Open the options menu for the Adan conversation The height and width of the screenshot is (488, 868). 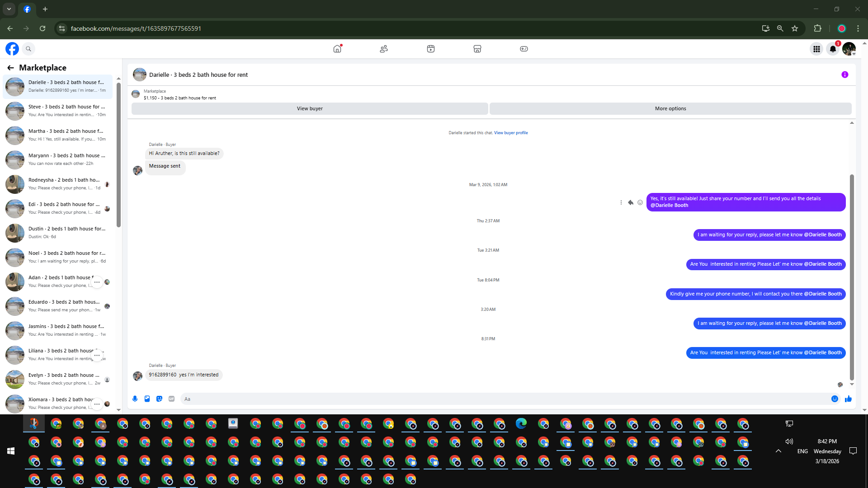pyautogui.click(x=97, y=282)
